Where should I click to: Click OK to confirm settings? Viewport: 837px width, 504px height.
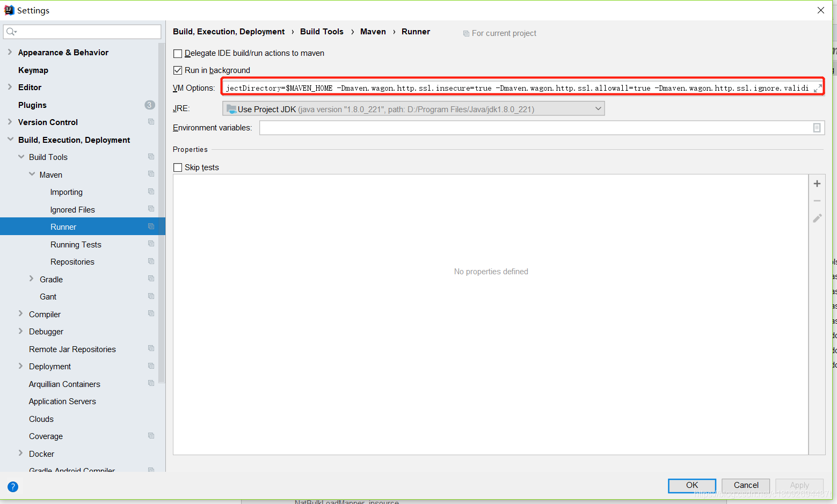(x=692, y=485)
